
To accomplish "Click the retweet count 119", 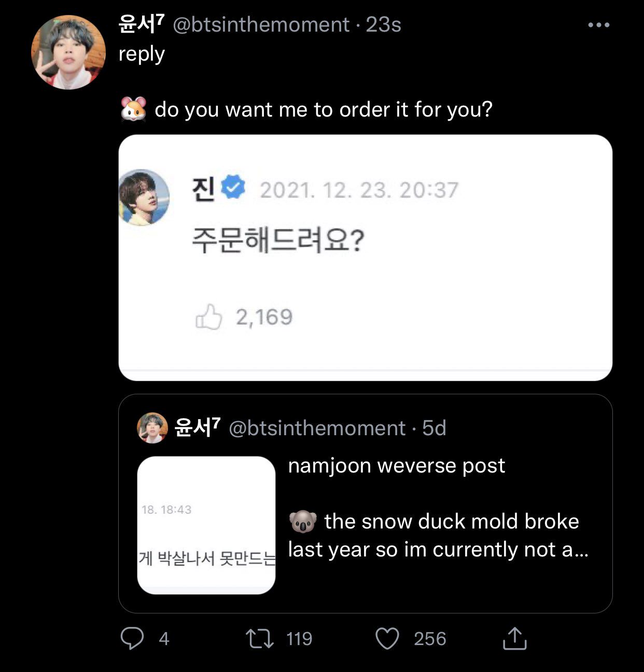I will pos(299,639).
